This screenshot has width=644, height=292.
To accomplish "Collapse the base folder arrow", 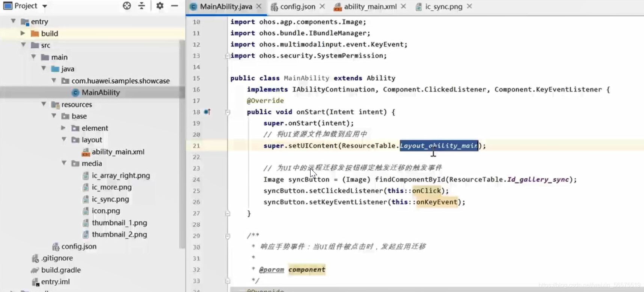I will [x=54, y=116].
